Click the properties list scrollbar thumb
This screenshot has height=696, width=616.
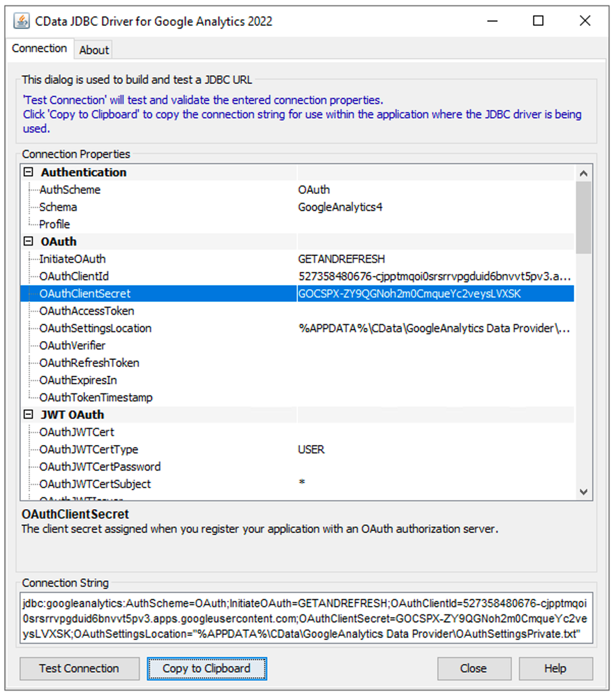point(584,216)
